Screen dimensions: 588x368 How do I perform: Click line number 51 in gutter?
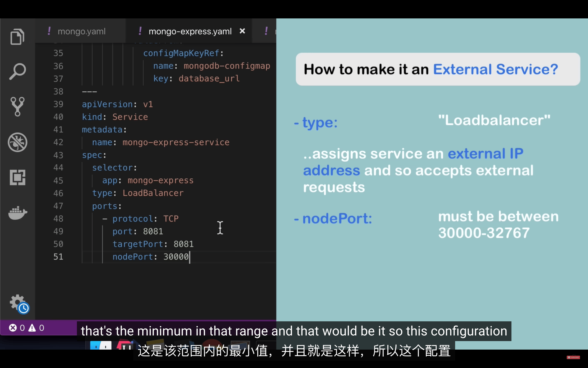tap(58, 257)
